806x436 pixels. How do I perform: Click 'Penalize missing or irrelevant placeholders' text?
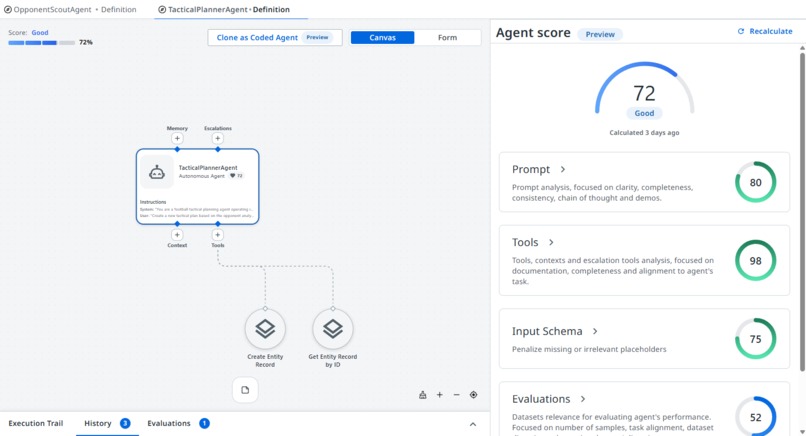(589, 349)
